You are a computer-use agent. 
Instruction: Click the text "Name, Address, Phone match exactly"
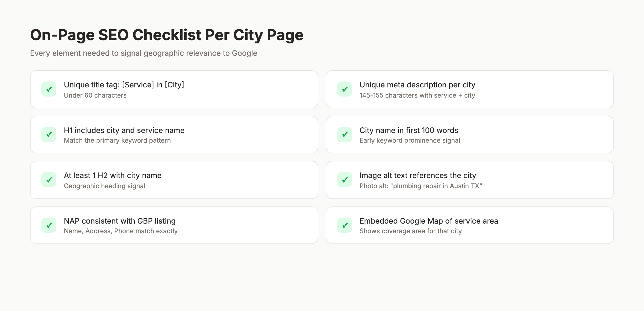(x=120, y=231)
